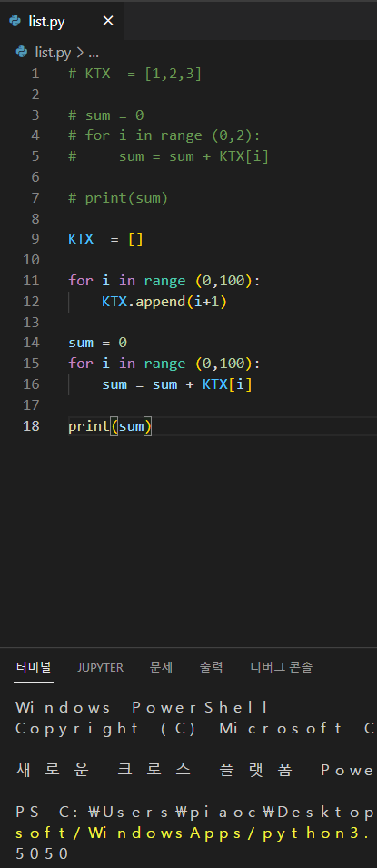Image resolution: width=377 pixels, height=868 pixels.
Task: Switch to the 디버그 콘솔 panel tab
Action: pyautogui.click(x=282, y=667)
